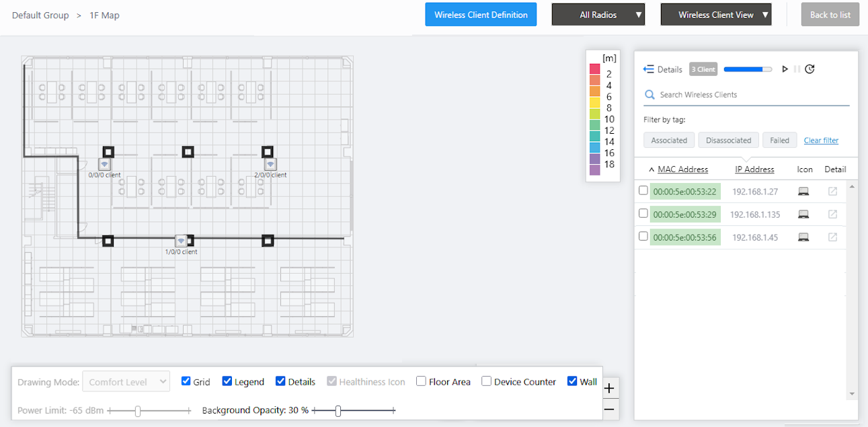
Task: Sort by the IP Address column
Action: tap(754, 169)
